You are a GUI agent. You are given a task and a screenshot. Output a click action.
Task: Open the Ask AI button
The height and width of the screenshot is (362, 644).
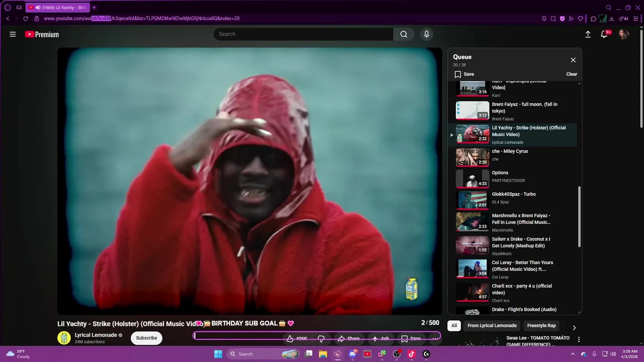(380, 339)
